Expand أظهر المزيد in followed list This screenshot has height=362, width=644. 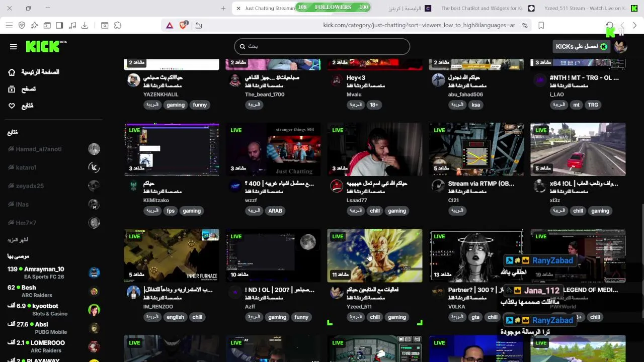18,240
